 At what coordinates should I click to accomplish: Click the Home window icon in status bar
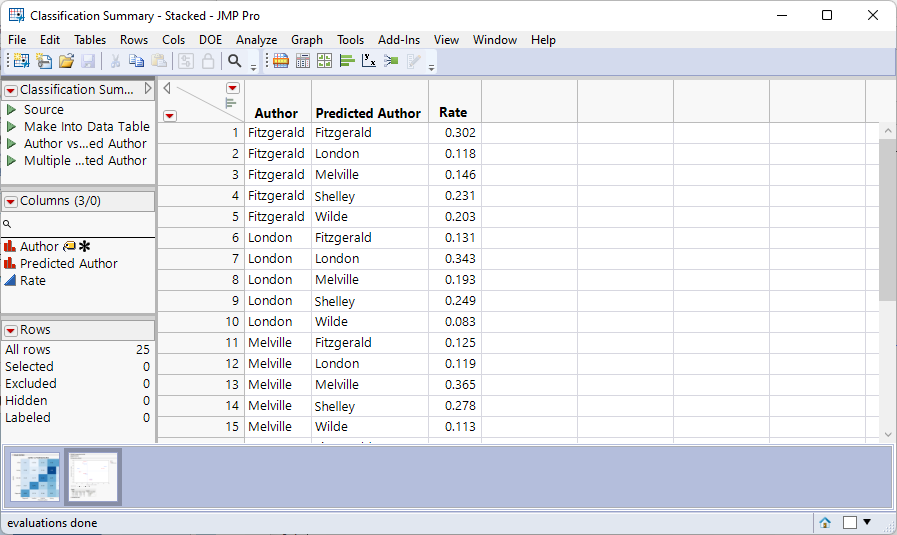(825, 522)
